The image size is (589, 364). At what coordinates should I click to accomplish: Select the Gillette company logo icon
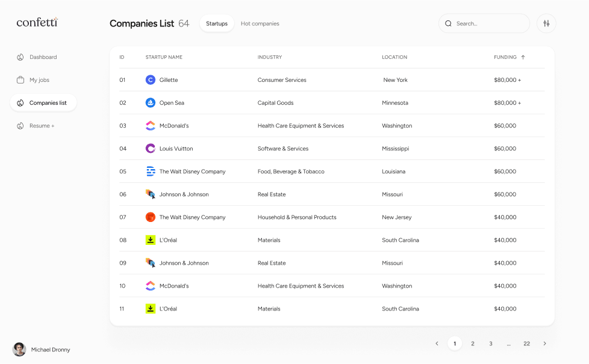[x=150, y=79]
